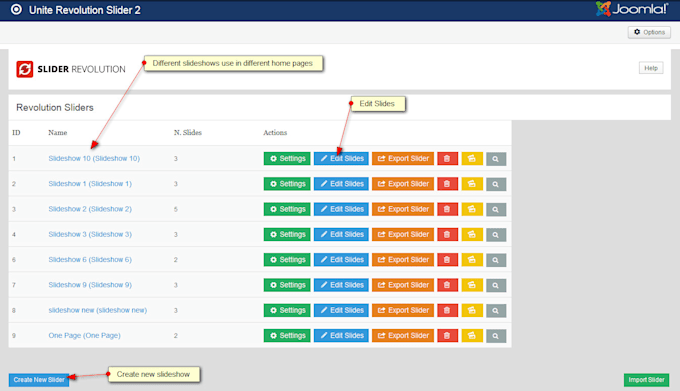680x391 pixels.
Task: Edit Slides of One Page
Action: 341,336
